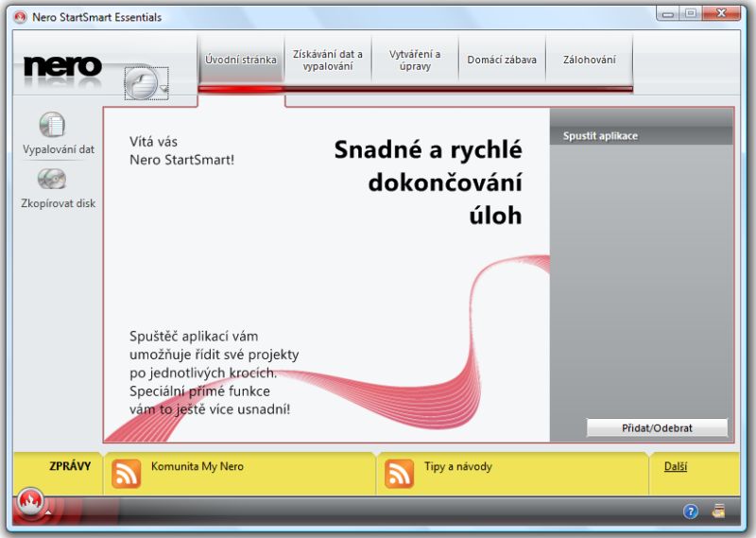Click the Komunita My Nero text
The image size is (756, 538).
198,466
